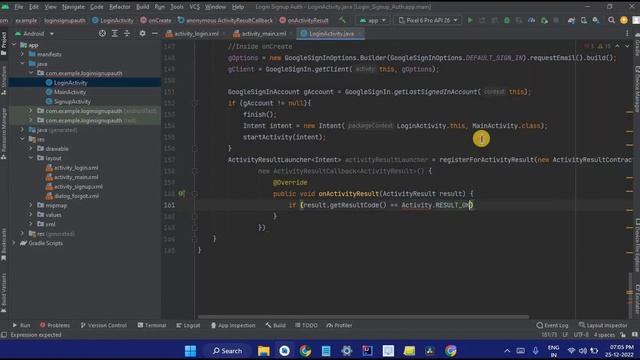Expand the Gradle Scripts node
Screen dimensions: 640x360
[x=15, y=243]
